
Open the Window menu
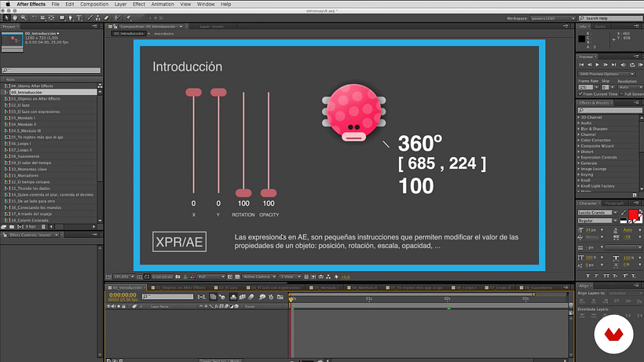[206, 4]
